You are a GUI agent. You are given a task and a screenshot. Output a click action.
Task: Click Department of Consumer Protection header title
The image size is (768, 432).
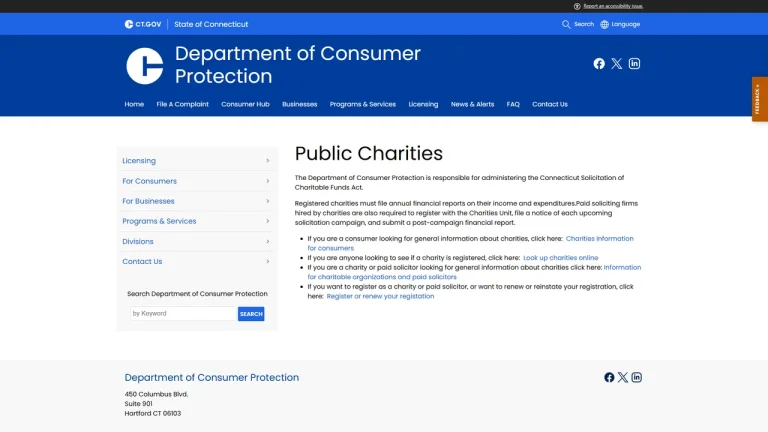[x=297, y=65]
